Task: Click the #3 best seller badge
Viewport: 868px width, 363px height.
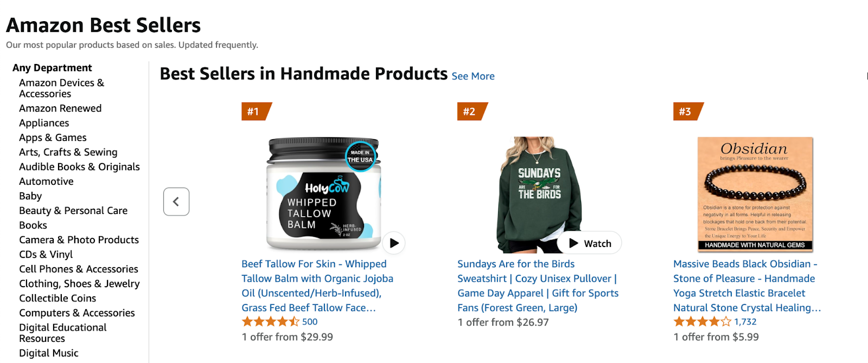Action: (x=685, y=112)
